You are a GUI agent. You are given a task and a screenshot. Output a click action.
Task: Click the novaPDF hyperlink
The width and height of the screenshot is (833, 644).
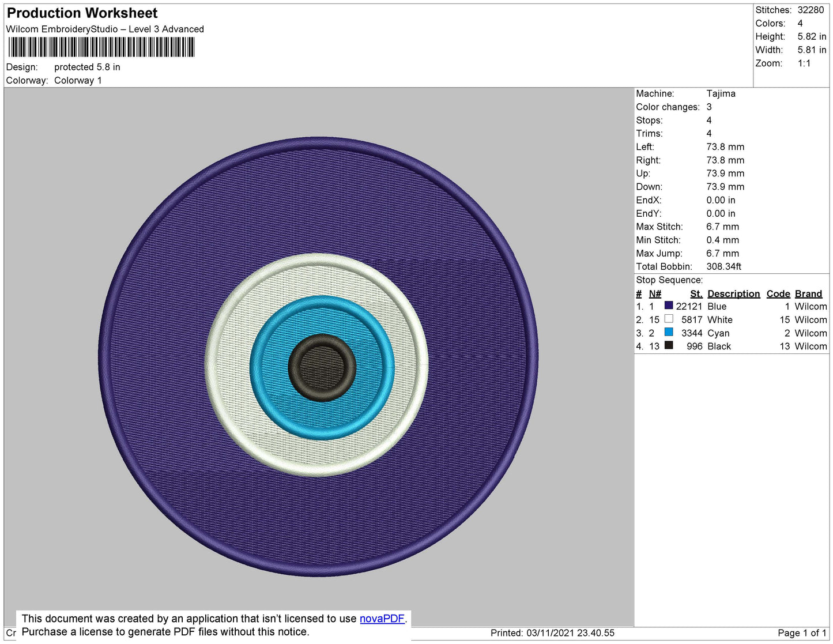point(382,619)
